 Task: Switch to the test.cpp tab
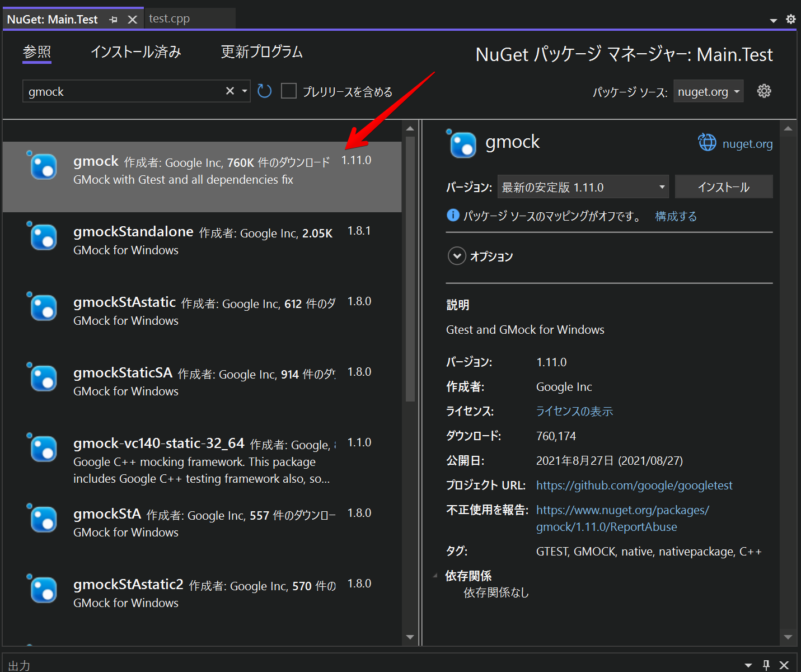169,18
